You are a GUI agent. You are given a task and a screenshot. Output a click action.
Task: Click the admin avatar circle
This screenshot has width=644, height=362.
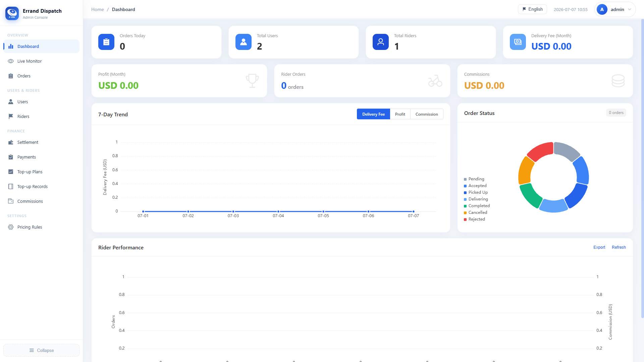click(602, 9)
